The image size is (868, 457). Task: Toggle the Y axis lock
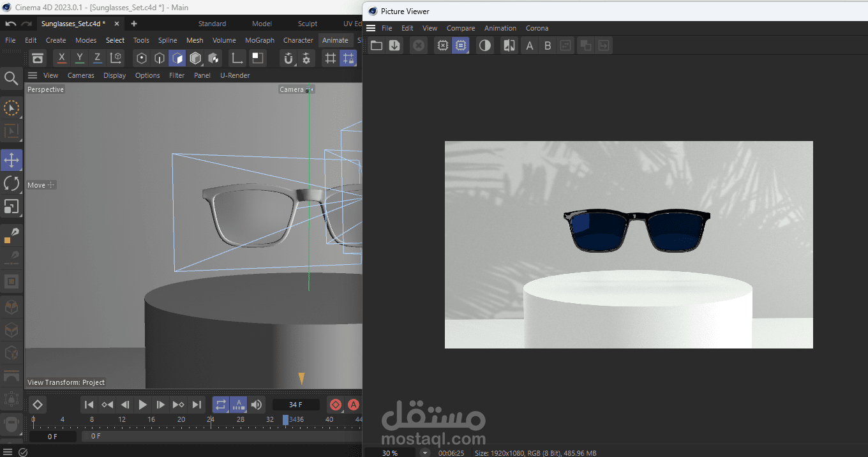point(79,58)
